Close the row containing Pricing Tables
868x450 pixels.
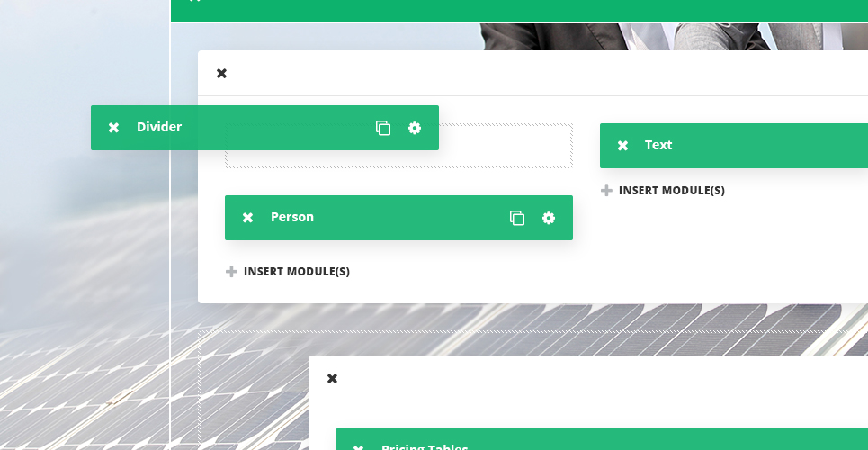(x=332, y=379)
